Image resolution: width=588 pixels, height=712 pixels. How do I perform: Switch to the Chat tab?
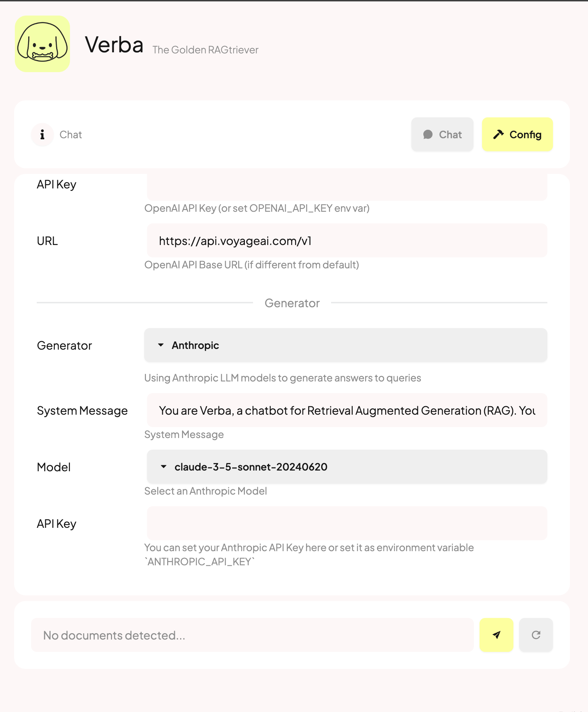[442, 134]
